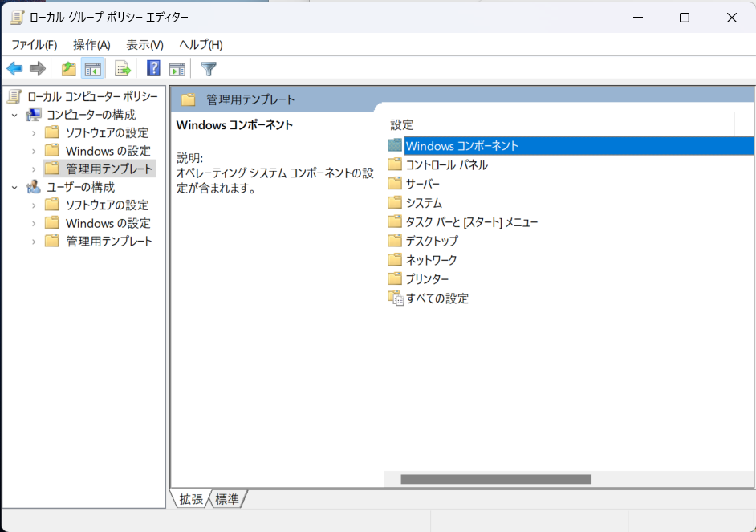756x532 pixels.
Task: Toggle the Show/Hide Action Pane icon
Action: [x=177, y=67]
